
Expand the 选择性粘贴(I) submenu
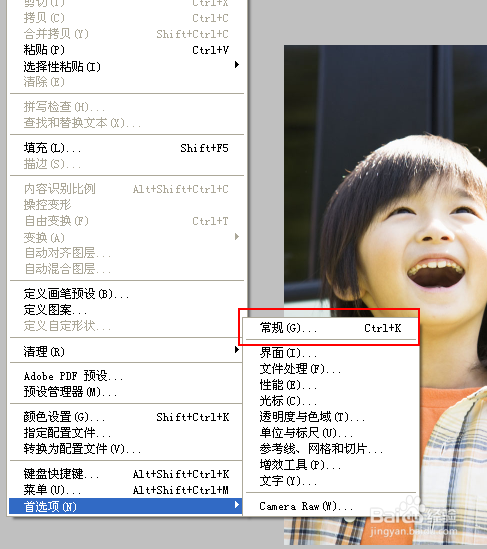(126, 66)
